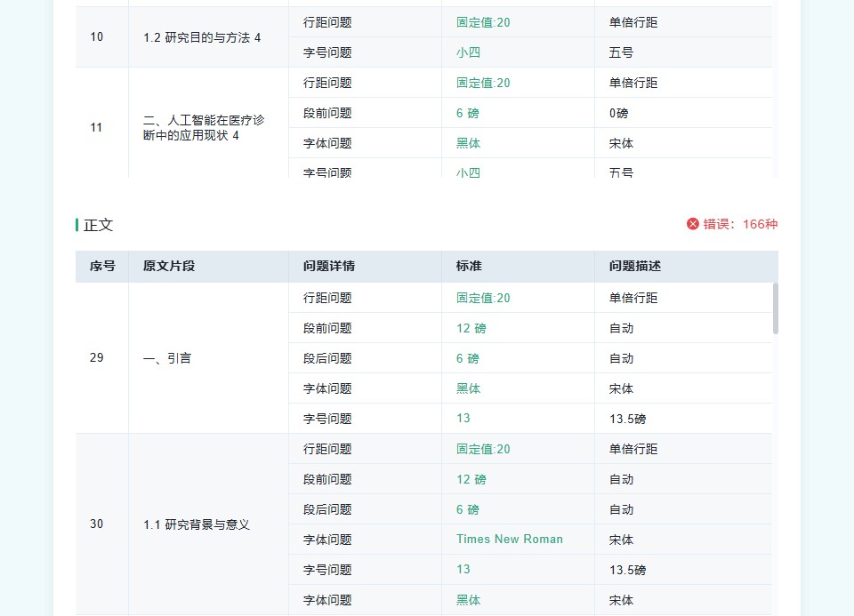
Task: Click the 错误：166种 error count text
Action: [740, 224]
